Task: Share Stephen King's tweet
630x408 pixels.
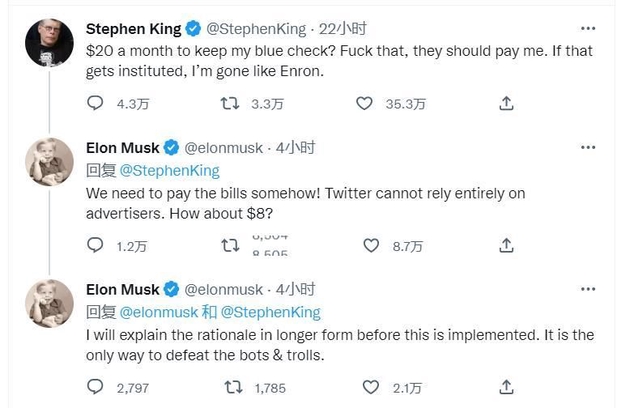Action: click(x=507, y=103)
